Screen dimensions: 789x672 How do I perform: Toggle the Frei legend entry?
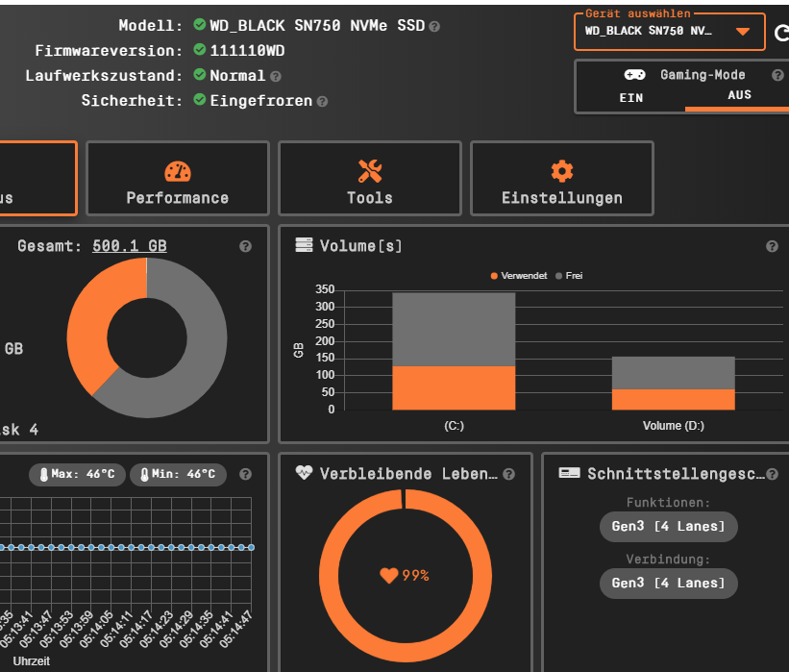point(569,276)
